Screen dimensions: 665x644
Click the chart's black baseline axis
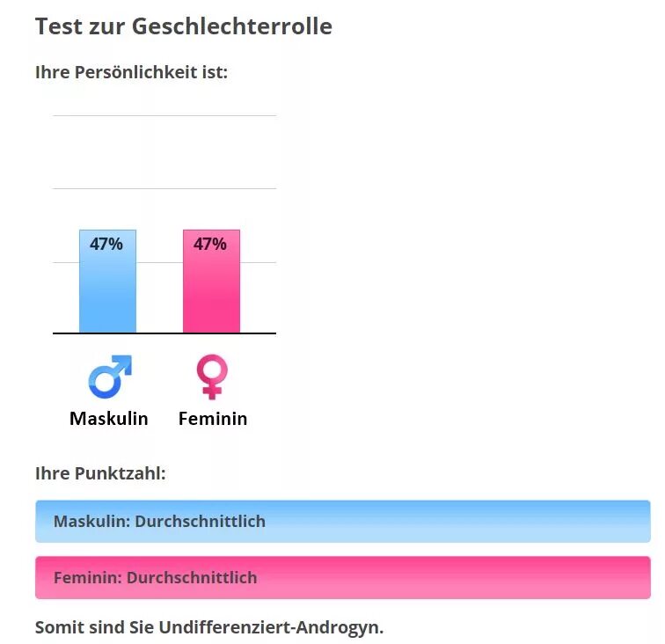coord(164,333)
